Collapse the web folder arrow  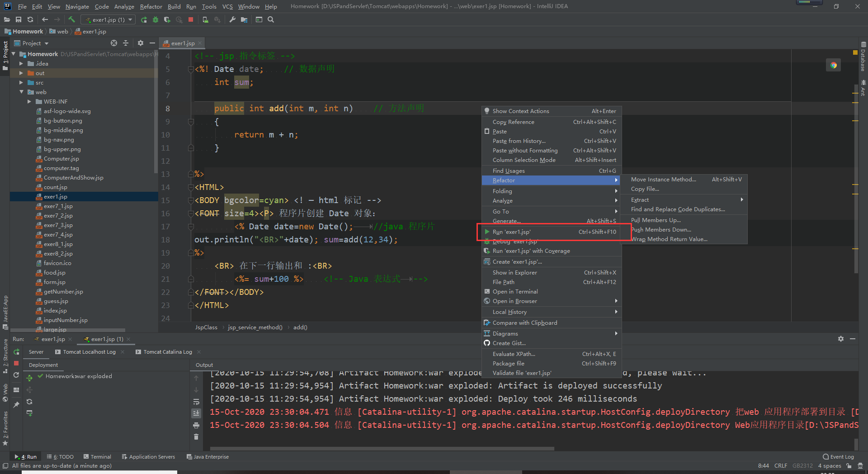21,92
